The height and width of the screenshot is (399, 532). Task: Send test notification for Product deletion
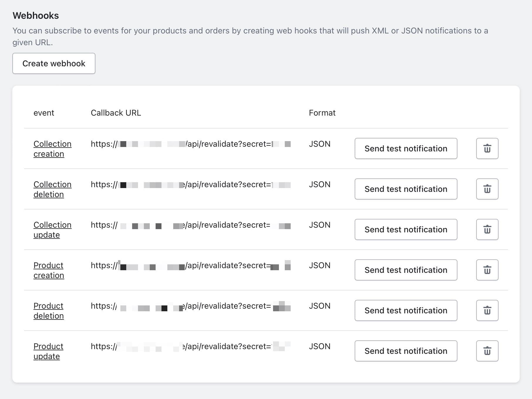[x=406, y=310]
